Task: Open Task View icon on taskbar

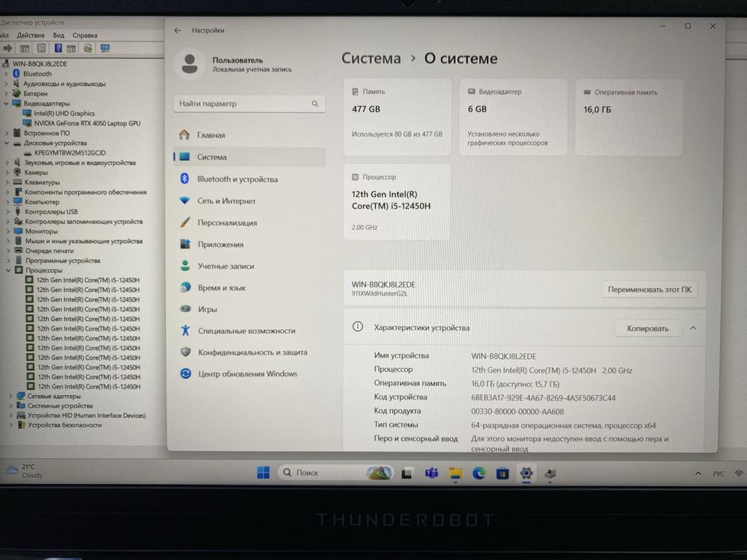Action: (x=406, y=473)
